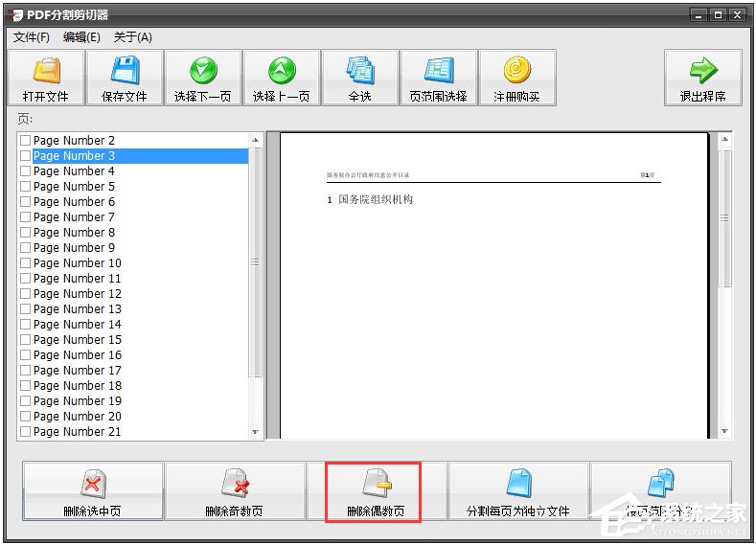Click the app icon in title bar
Image resolution: width=756 pixels, height=545 pixels.
pos(14,15)
